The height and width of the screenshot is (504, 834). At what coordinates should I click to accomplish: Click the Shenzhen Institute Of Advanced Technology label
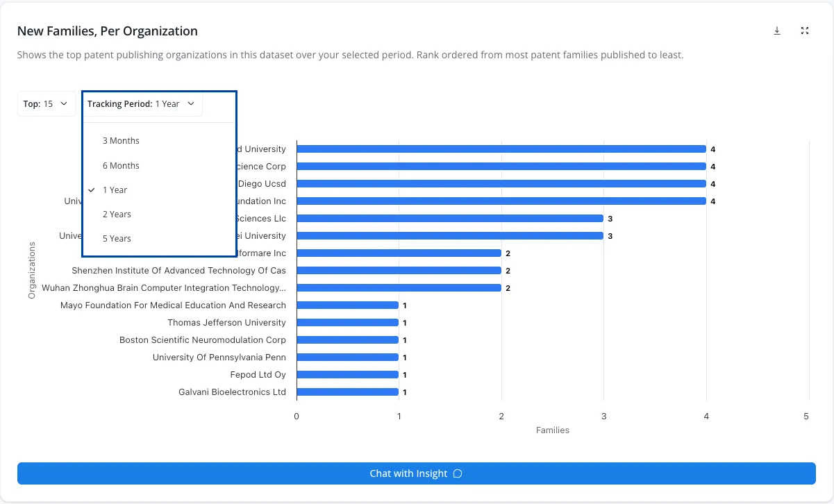(x=178, y=271)
